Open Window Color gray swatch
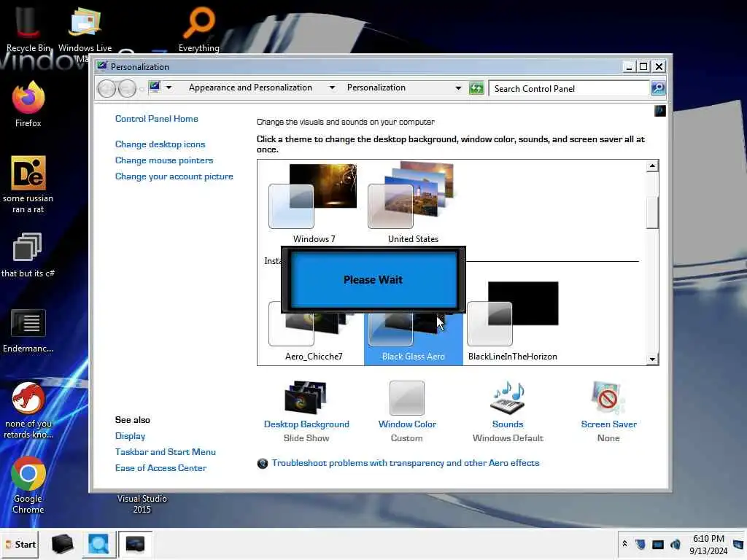Viewport: 747px width, 560px height. [407, 397]
